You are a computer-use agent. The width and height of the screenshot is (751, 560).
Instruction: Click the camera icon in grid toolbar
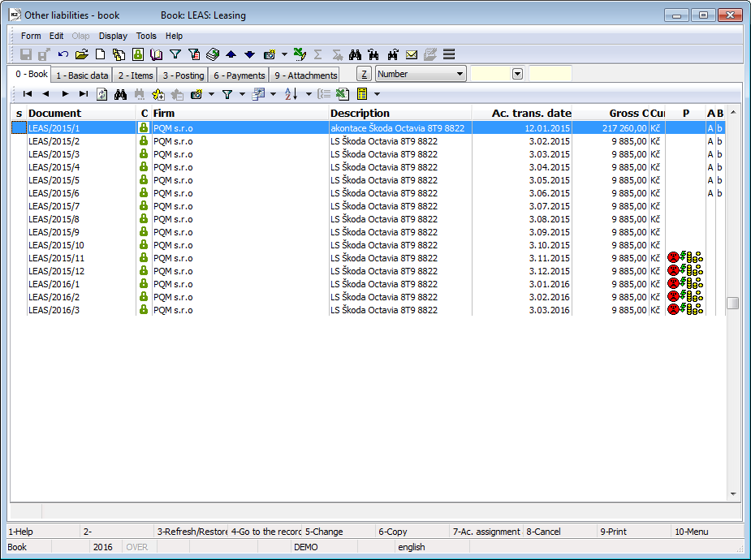196,94
